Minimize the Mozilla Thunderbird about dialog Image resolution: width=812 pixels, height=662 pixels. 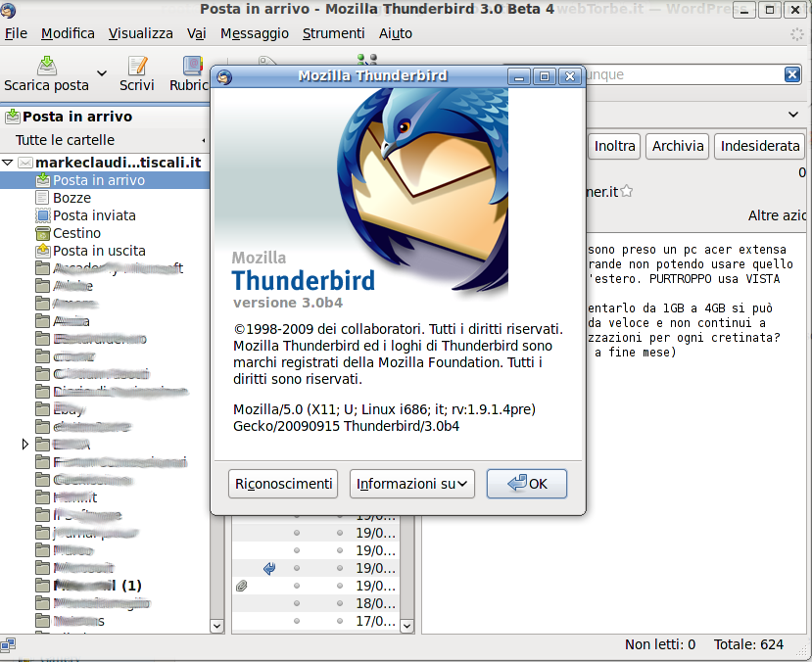[x=519, y=76]
